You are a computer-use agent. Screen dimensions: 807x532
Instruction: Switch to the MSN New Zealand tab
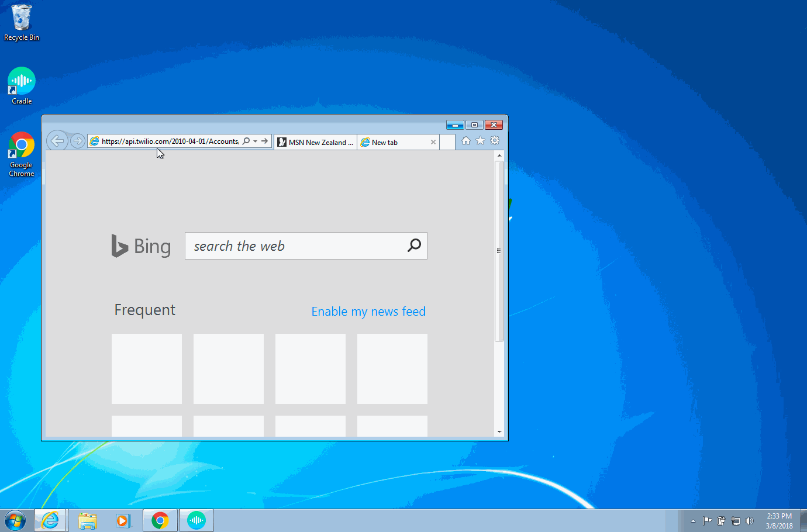point(316,142)
